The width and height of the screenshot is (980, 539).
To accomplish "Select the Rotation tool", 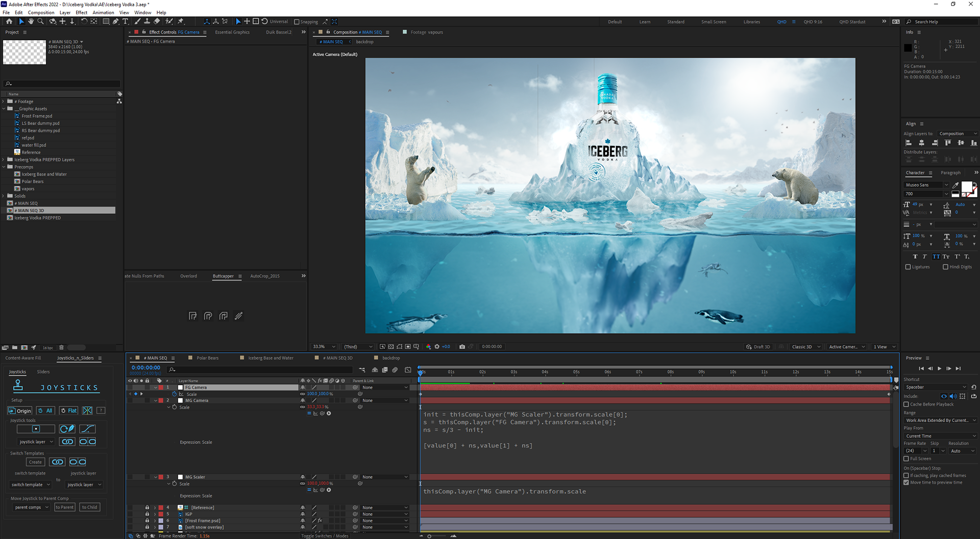I will pyautogui.click(x=84, y=21).
